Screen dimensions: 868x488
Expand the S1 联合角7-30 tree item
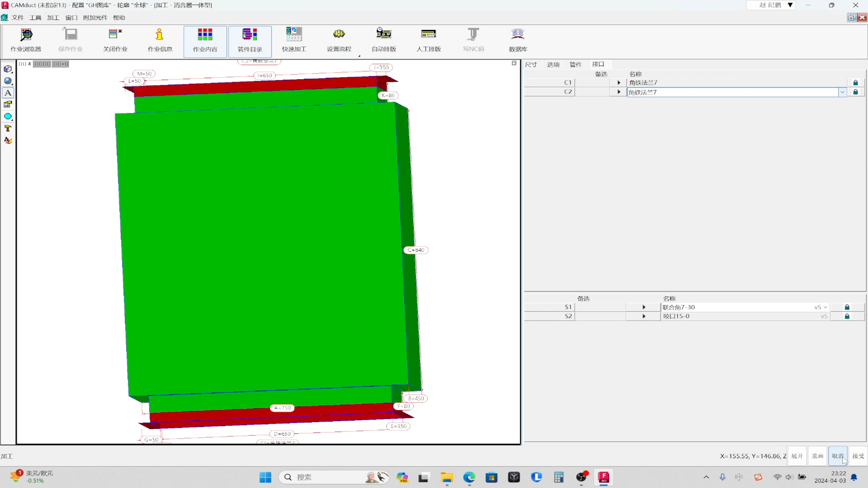click(x=643, y=307)
